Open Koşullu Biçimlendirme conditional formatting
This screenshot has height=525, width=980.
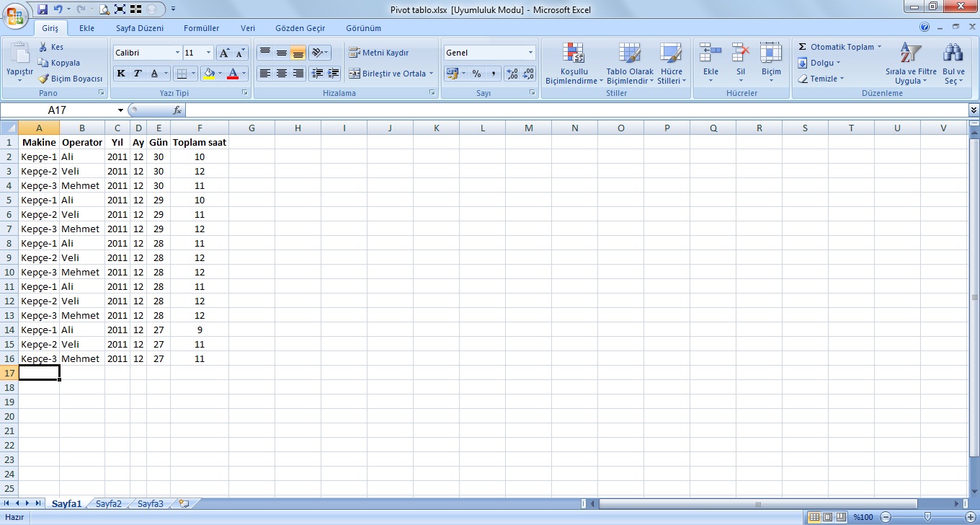click(574, 63)
